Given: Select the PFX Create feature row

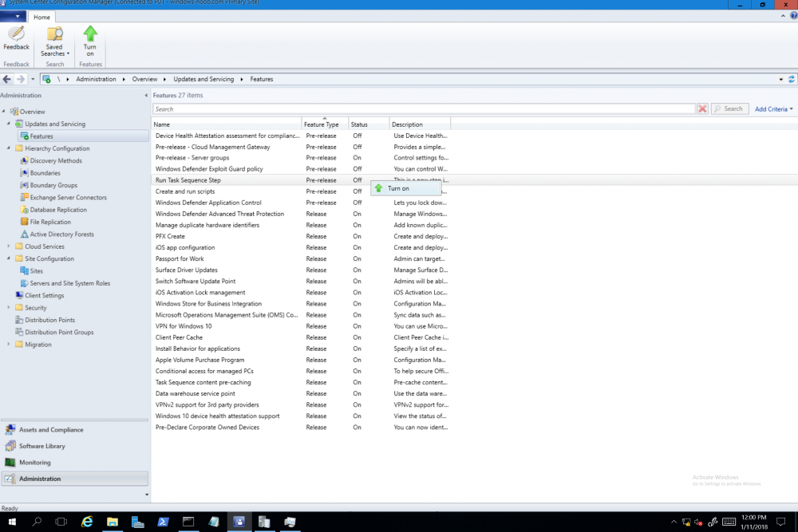Looking at the screenshot, I should 302,237.
